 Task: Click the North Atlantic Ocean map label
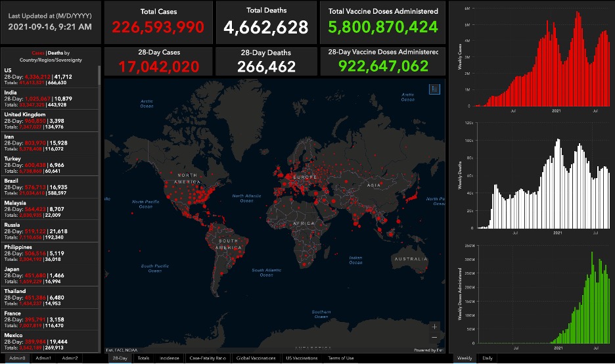coord(246,198)
